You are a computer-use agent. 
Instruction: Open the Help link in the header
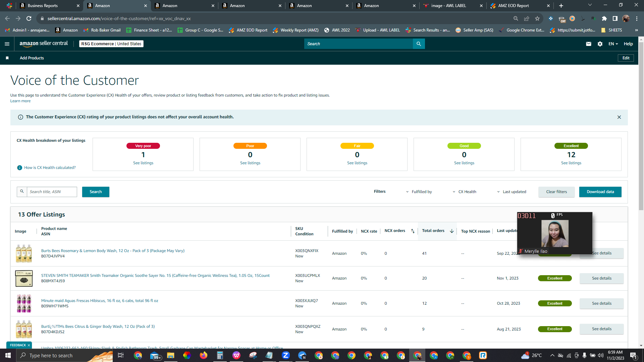pyautogui.click(x=628, y=44)
